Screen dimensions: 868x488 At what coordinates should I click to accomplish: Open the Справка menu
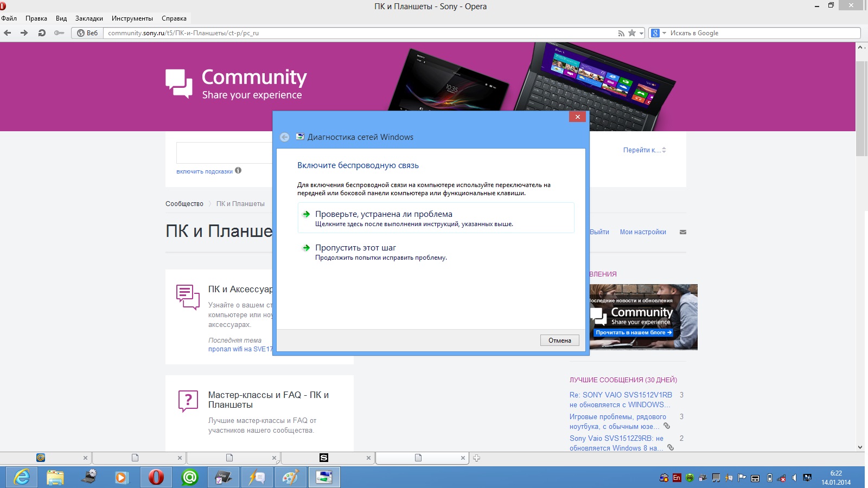tap(174, 18)
